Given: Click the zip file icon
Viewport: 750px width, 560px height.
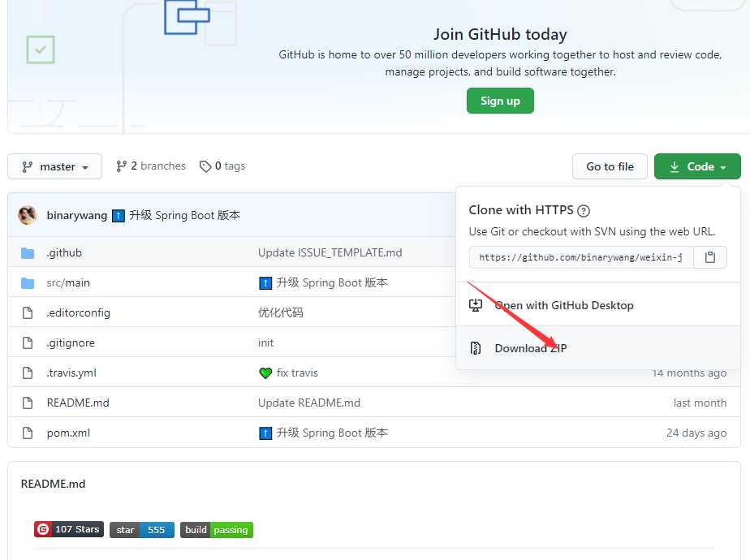Looking at the screenshot, I should point(476,348).
